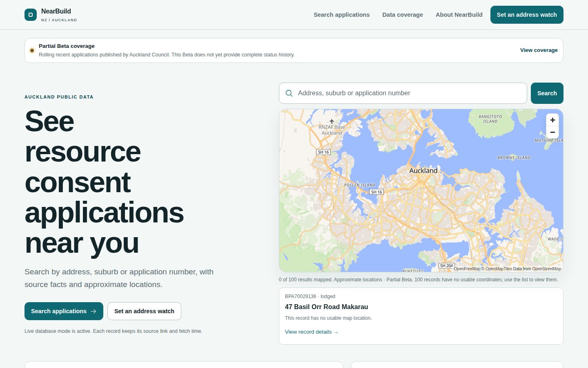Click the Auckland Public Data label
Image resolution: width=588 pixels, height=368 pixels.
point(59,97)
